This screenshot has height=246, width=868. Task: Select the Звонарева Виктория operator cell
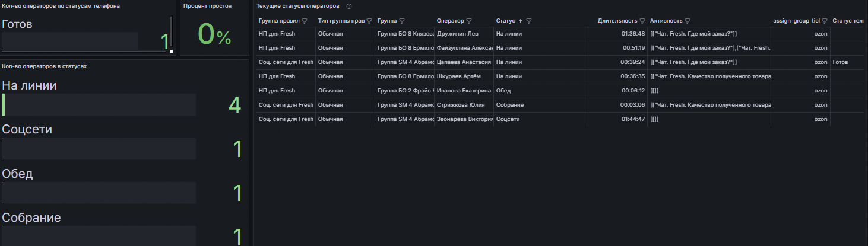(x=464, y=119)
